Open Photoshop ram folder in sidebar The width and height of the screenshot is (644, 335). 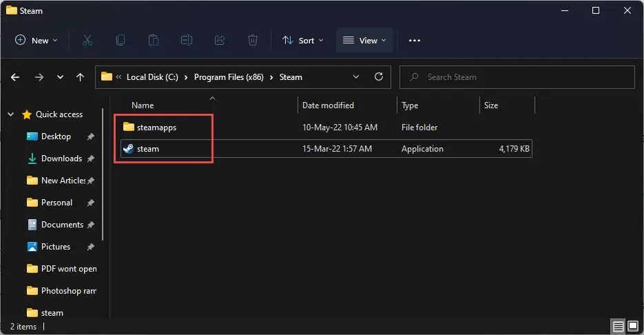[x=69, y=291]
